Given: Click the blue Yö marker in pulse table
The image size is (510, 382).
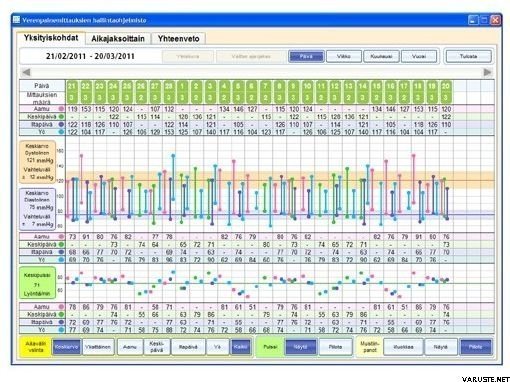Looking at the screenshot, I should [61, 330].
